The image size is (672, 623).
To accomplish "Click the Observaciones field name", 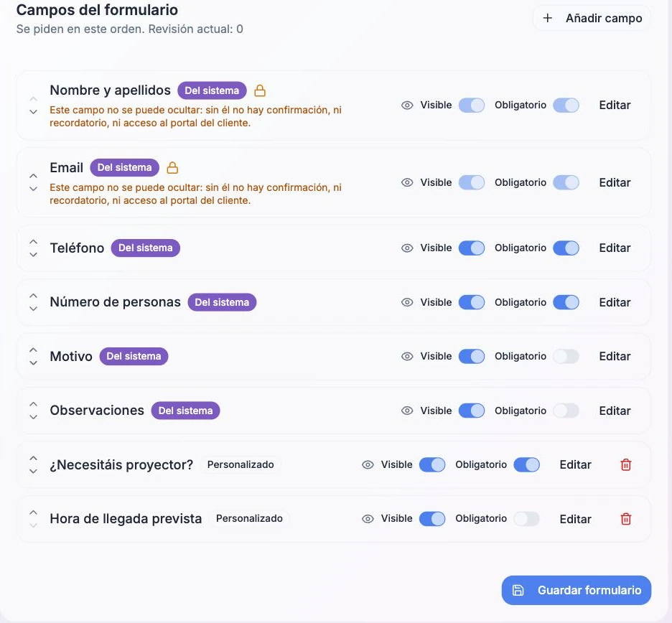I will (x=97, y=411).
